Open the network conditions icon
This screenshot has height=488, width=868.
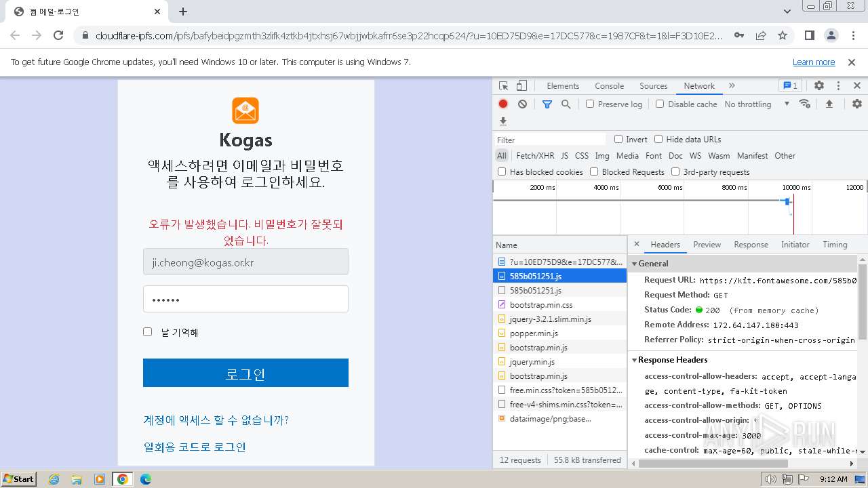[x=805, y=104]
